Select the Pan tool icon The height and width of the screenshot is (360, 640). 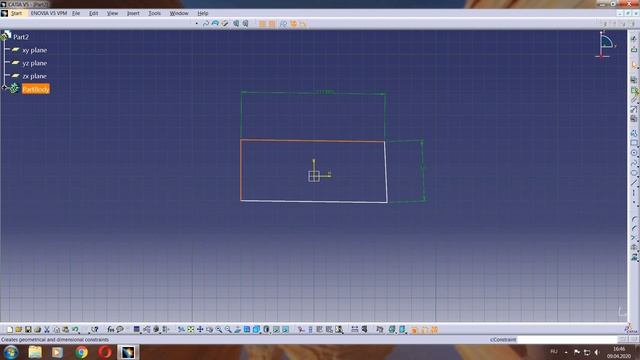200,329
